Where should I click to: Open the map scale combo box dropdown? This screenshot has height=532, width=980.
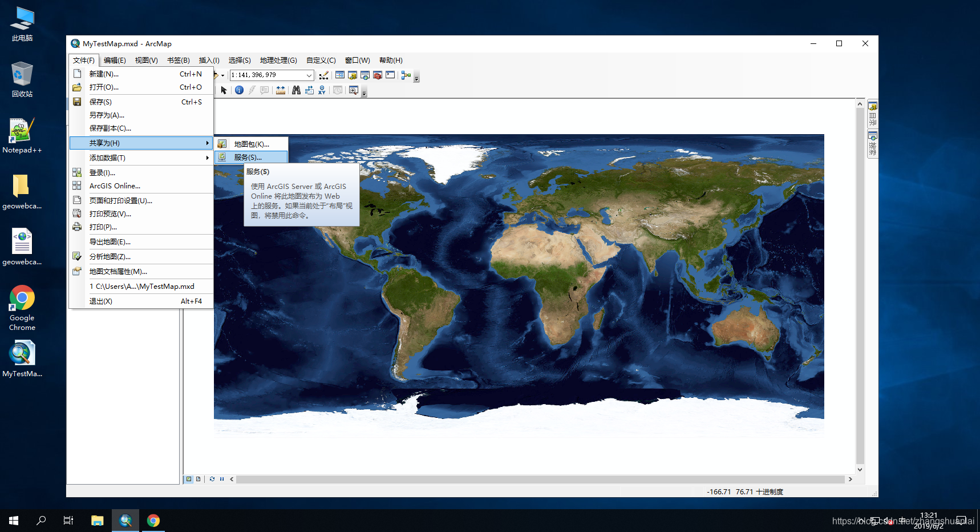coord(309,75)
